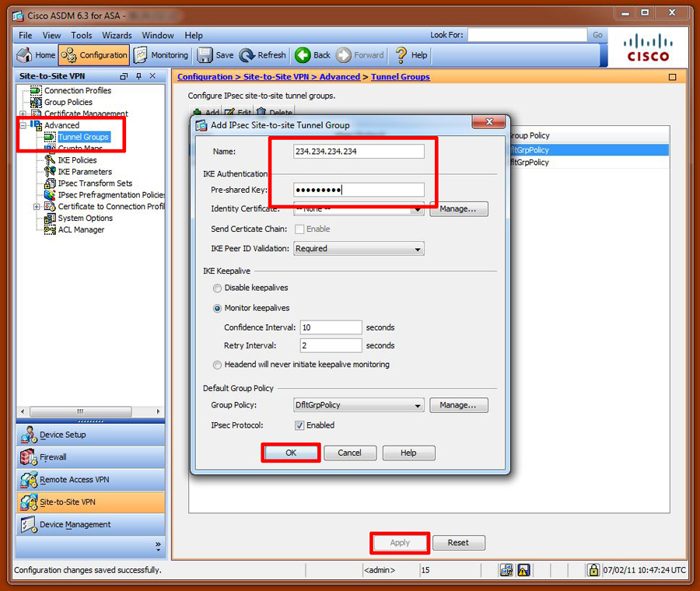
Task: Click the Look For search field
Action: pyautogui.click(x=527, y=35)
